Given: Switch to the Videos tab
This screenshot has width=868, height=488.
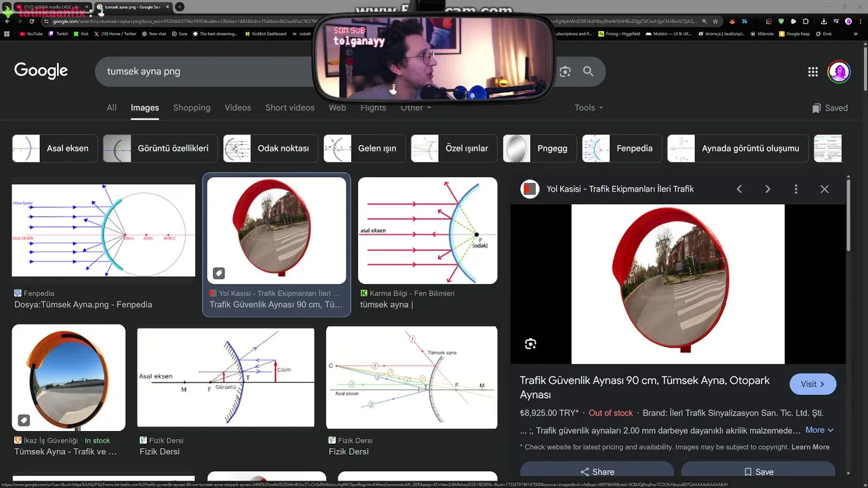Looking at the screenshot, I should click(237, 108).
